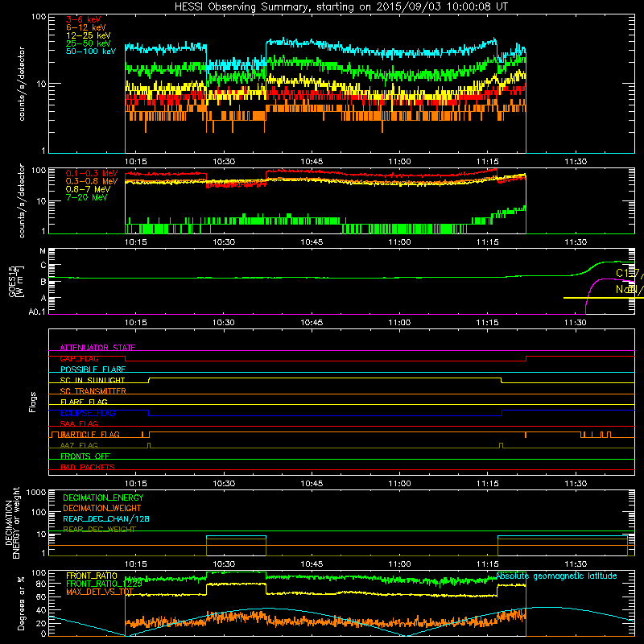The width and height of the screenshot is (644, 644).
Task: Click the Flags panel axis label
Action: click(32, 402)
